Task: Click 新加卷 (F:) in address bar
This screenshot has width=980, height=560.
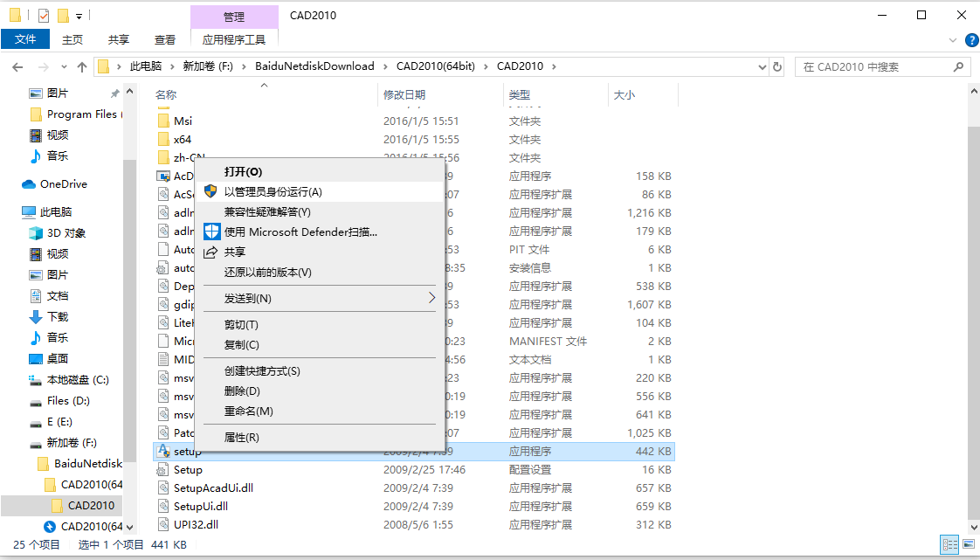Action: [208, 66]
